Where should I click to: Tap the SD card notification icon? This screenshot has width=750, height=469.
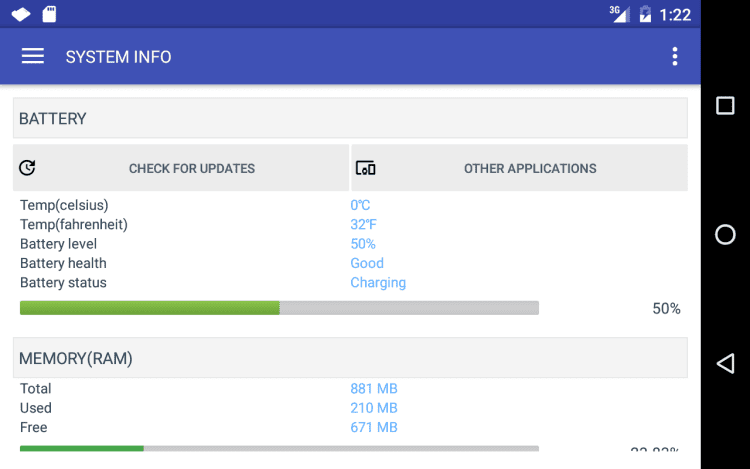[49, 14]
